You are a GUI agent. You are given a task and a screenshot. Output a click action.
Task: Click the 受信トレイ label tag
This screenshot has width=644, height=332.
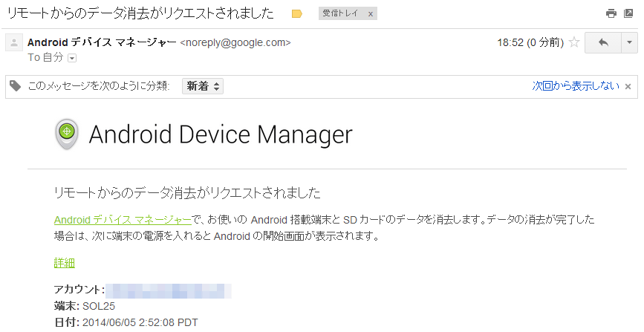tap(340, 13)
